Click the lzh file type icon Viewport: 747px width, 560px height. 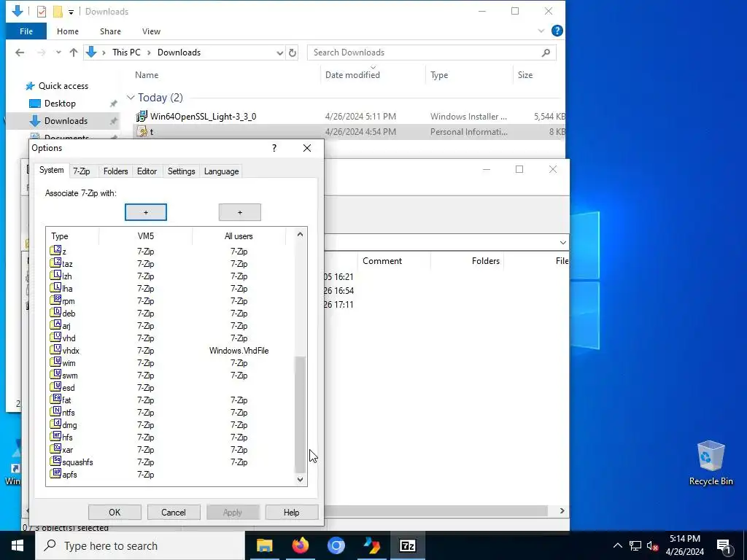[x=55, y=275]
